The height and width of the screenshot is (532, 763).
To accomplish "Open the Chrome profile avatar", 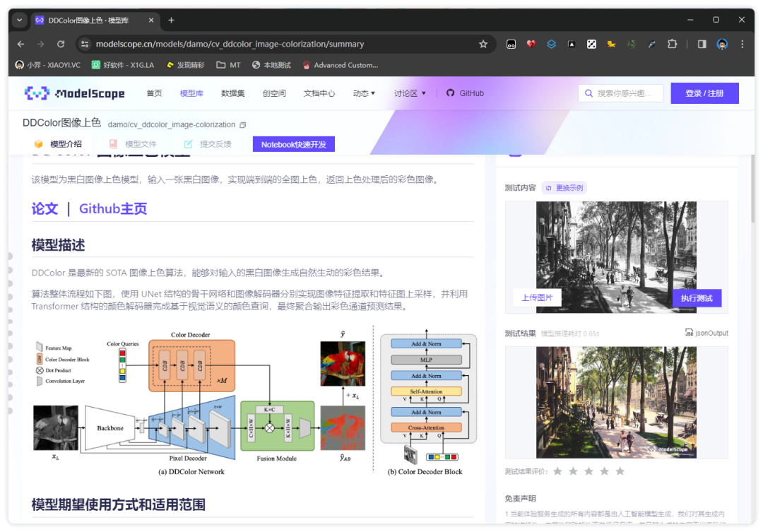I will tap(722, 44).
